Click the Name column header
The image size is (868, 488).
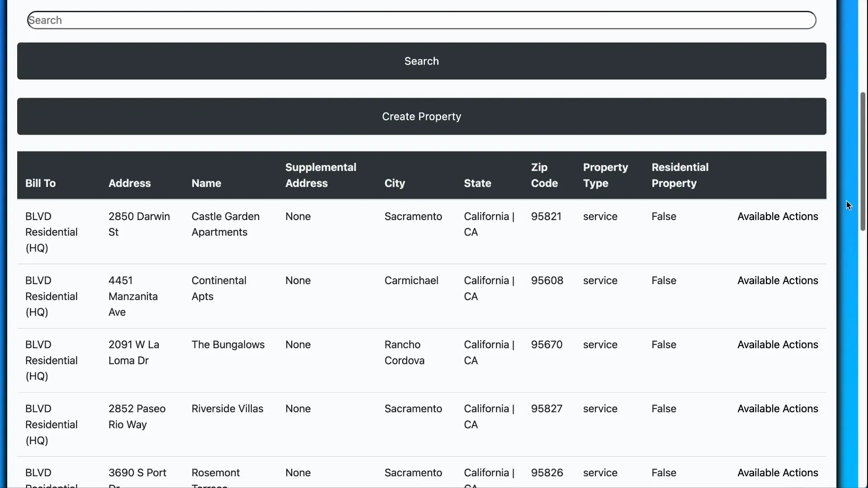point(206,183)
